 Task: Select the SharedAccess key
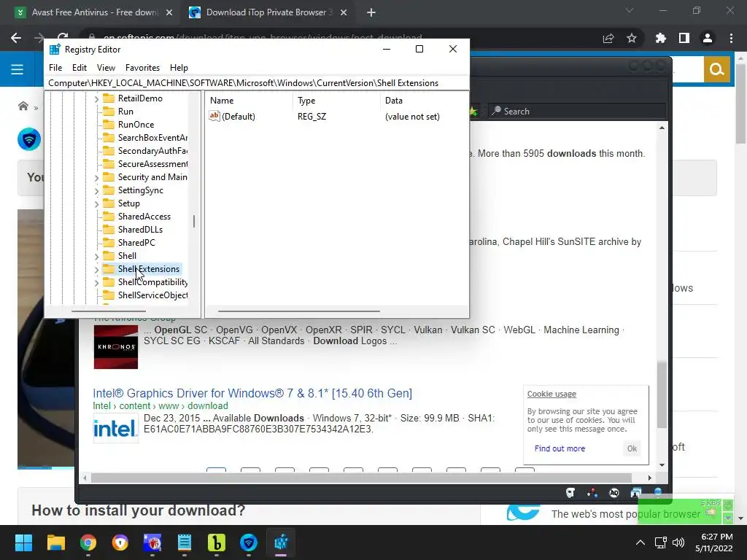tap(144, 216)
